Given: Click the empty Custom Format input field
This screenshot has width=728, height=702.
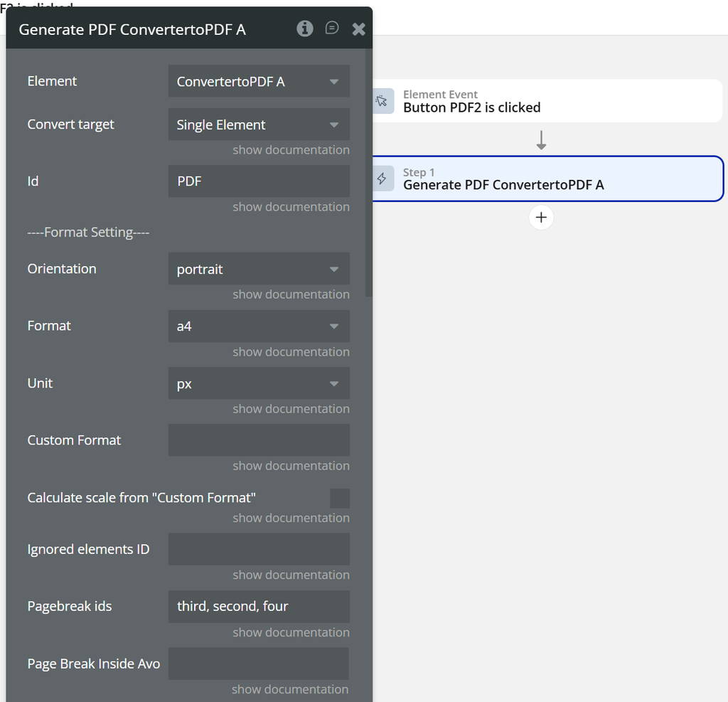Looking at the screenshot, I should click(259, 440).
